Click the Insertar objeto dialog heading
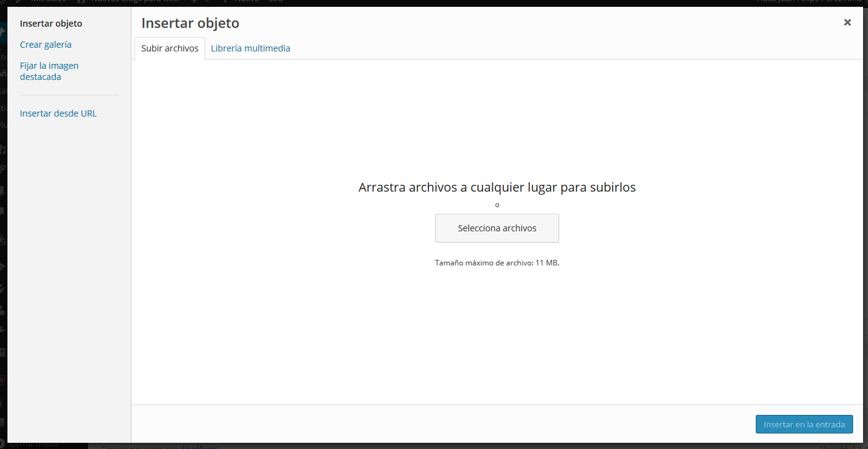868x449 pixels. [190, 24]
